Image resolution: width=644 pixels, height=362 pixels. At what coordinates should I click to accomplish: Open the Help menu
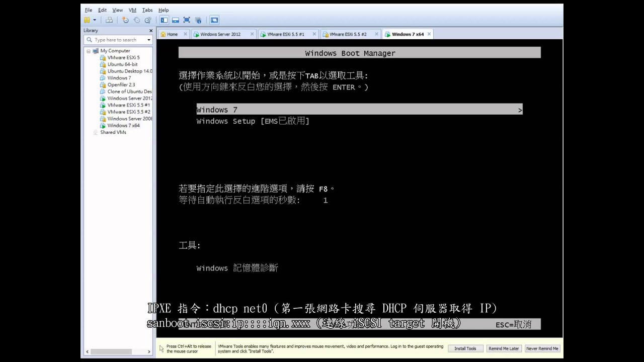coord(164,10)
